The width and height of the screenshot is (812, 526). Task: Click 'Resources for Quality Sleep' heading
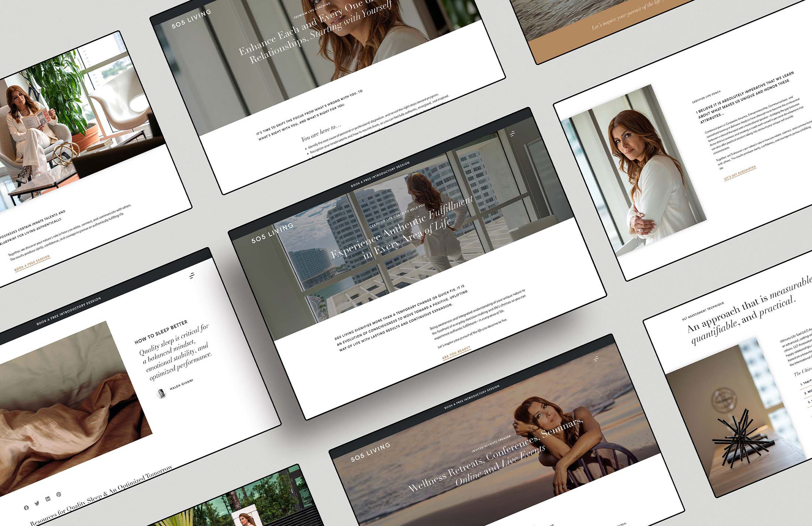(x=101, y=495)
